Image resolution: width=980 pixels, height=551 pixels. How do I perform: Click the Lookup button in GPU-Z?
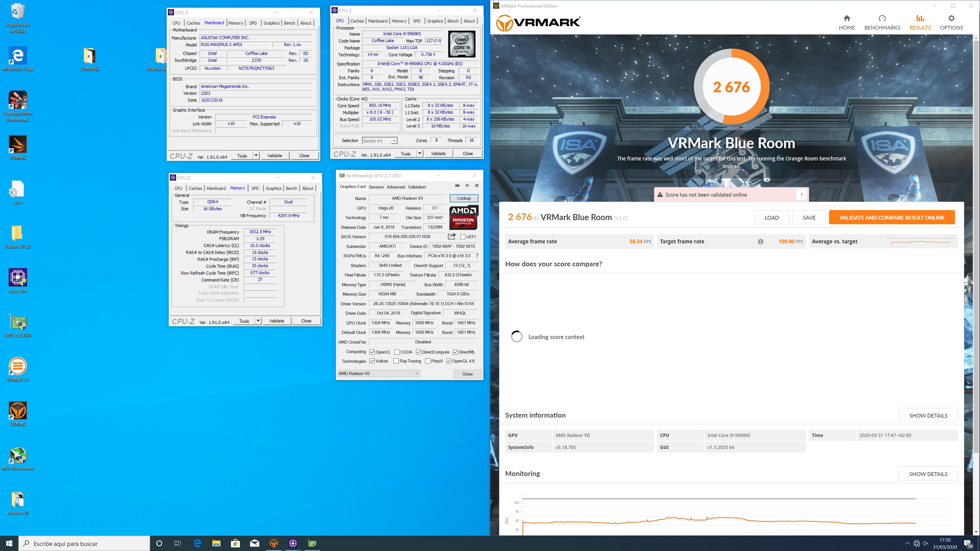(464, 198)
